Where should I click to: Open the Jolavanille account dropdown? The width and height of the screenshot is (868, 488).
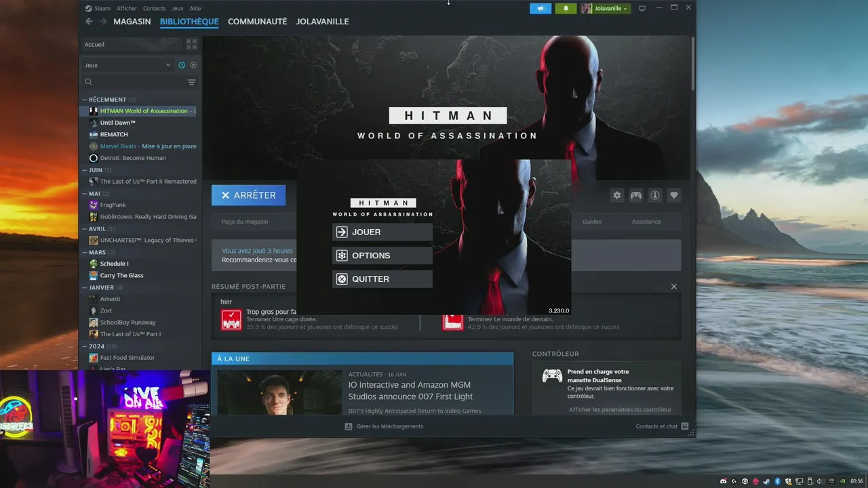pos(605,8)
